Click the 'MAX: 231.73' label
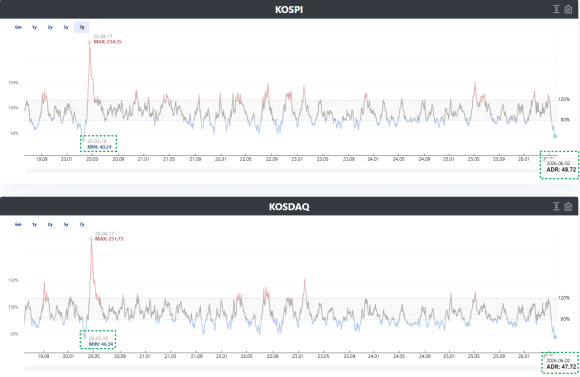Screen dimensions: 580x377 109,239
